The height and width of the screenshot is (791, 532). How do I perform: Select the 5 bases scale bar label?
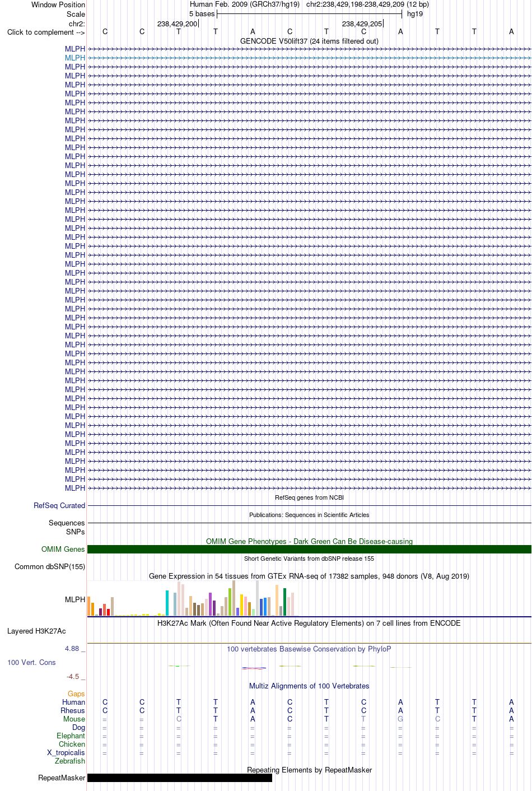click(202, 13)
